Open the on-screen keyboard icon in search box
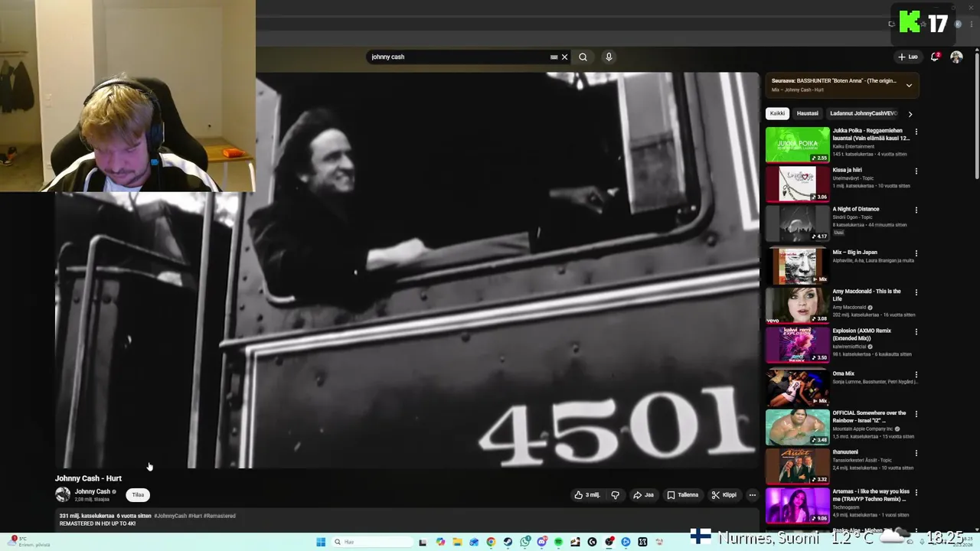980x551 pixels. tap(554, 57)
